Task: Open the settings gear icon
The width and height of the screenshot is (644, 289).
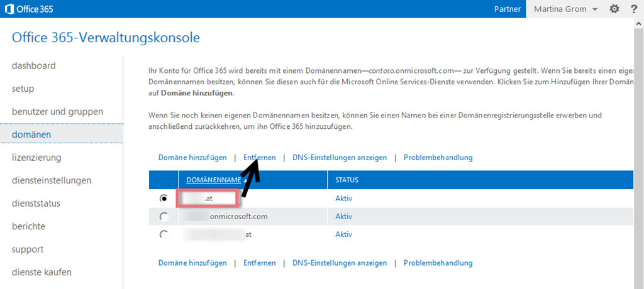Action: coord(614,9)
